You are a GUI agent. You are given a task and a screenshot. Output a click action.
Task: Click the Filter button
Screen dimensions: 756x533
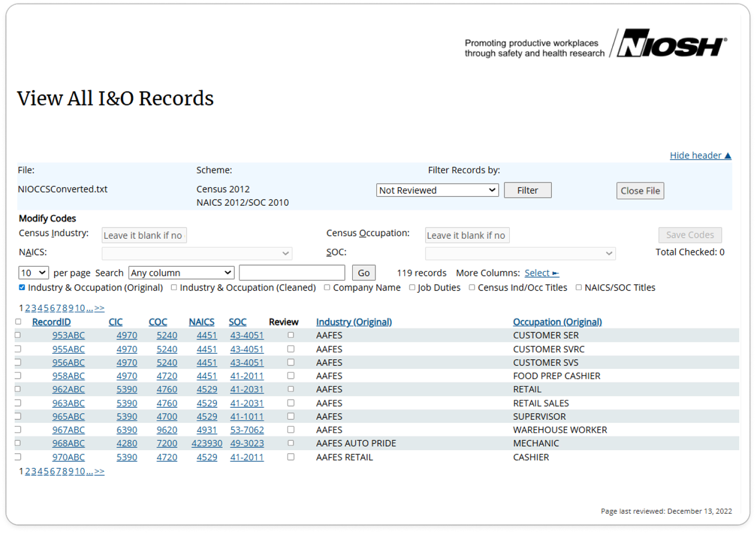(x=528, y=190)
